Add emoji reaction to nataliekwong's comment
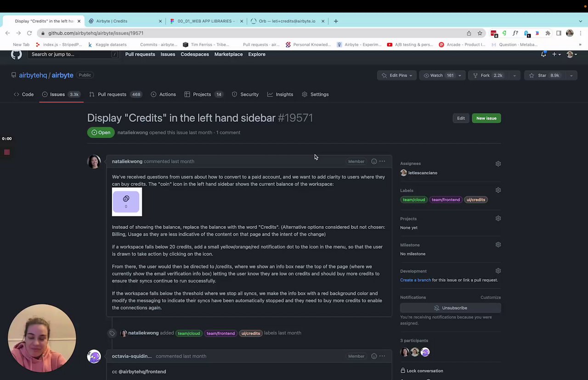 point(374,161)
